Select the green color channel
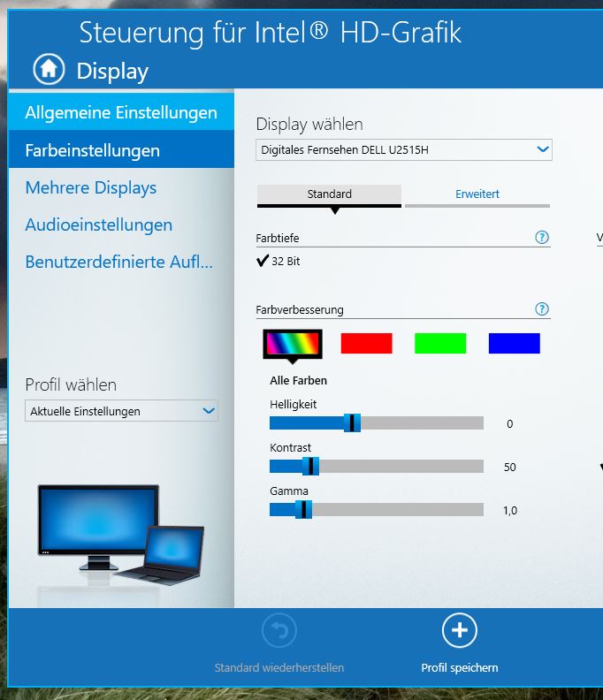The width and height of the screenshot is (603, 700). (440, 343)
